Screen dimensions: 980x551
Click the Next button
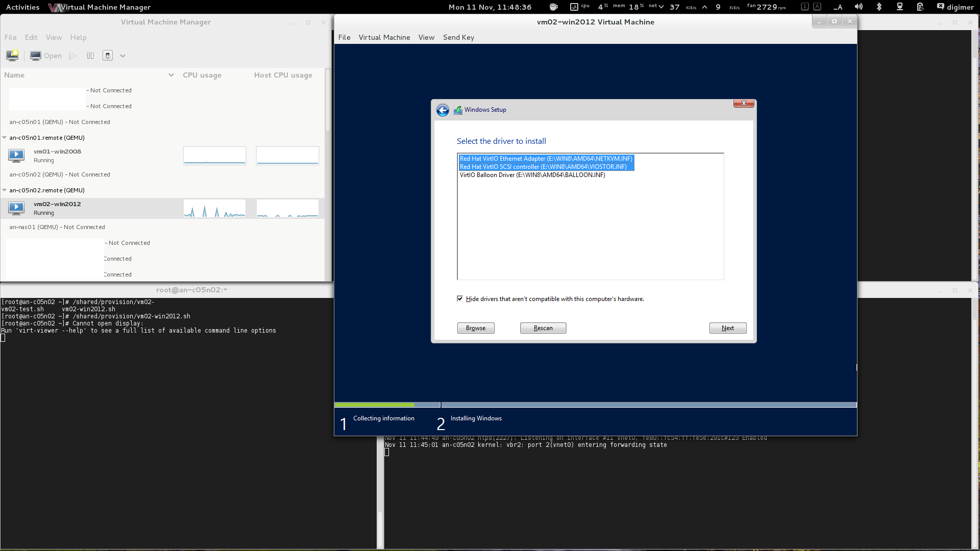pos(728,328)
